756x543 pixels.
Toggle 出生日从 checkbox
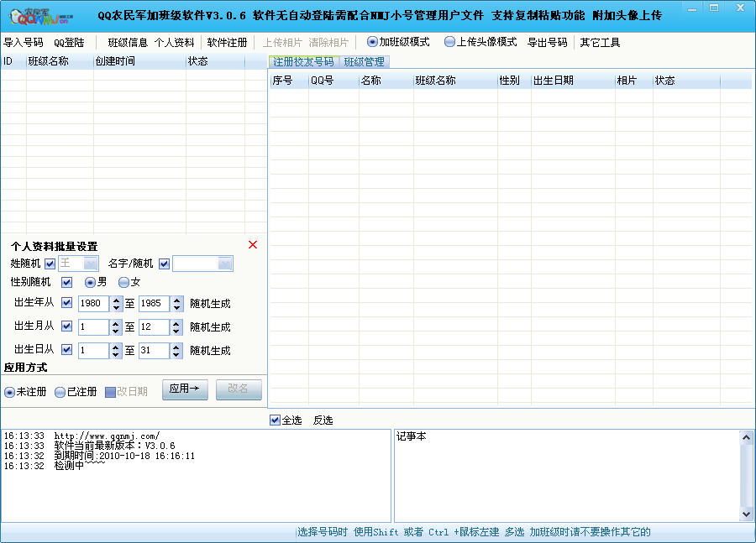pyautogui.click(x=66, y=349)
